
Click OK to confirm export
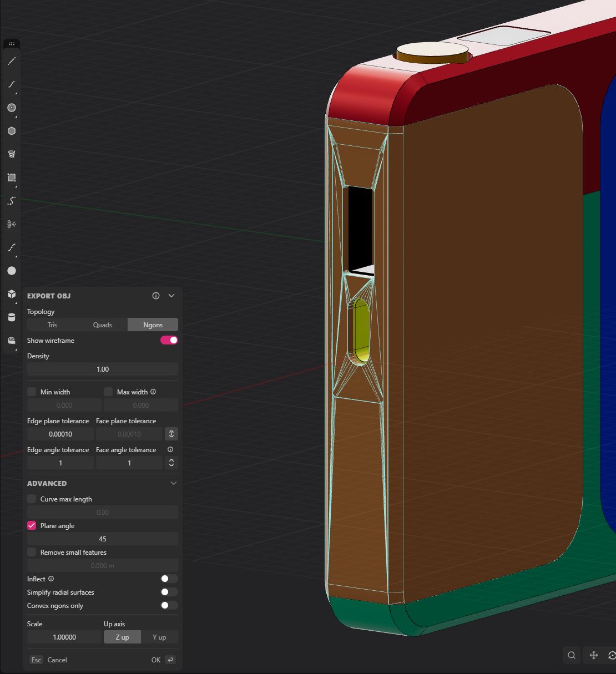[x=163, y=660]
